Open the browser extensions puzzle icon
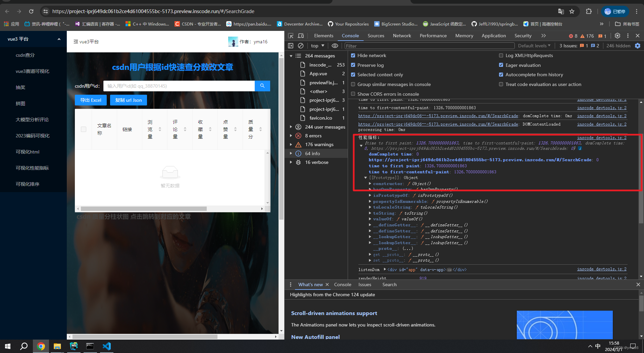The image size is (644, 353). 589,11
